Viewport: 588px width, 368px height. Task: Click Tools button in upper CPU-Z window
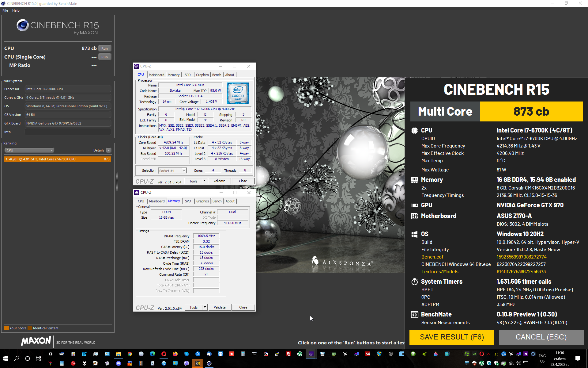point(193,181)
